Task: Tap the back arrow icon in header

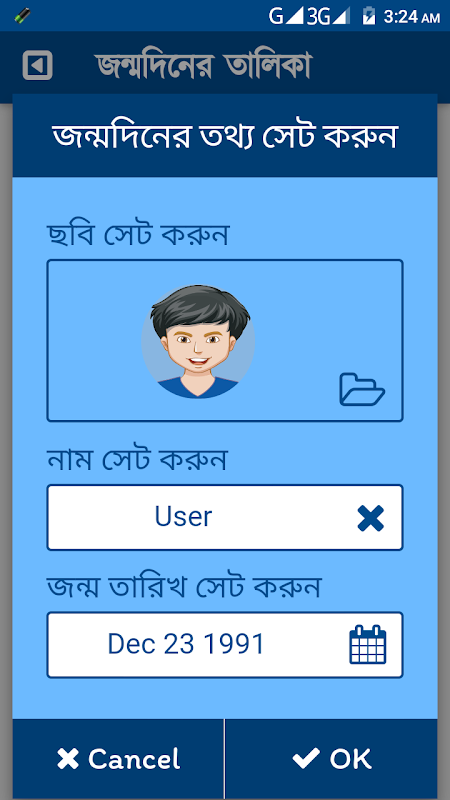Action: (37, 65)
